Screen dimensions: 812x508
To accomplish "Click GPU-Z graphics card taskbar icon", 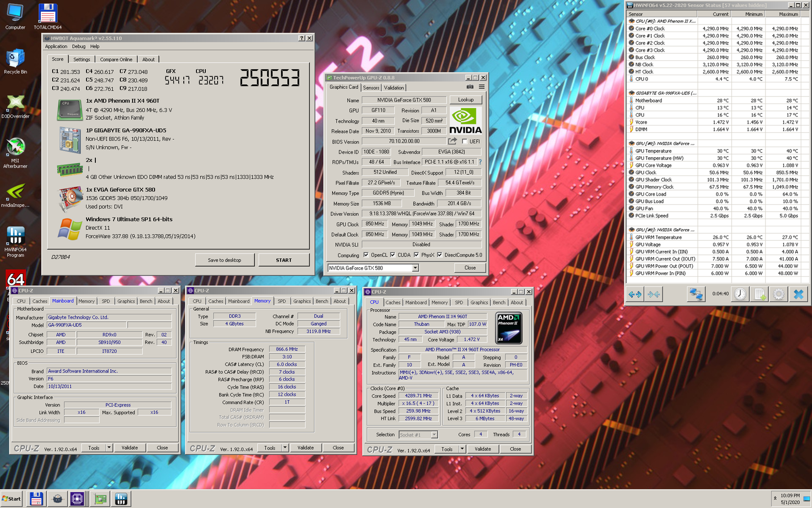I will [100, 499].
